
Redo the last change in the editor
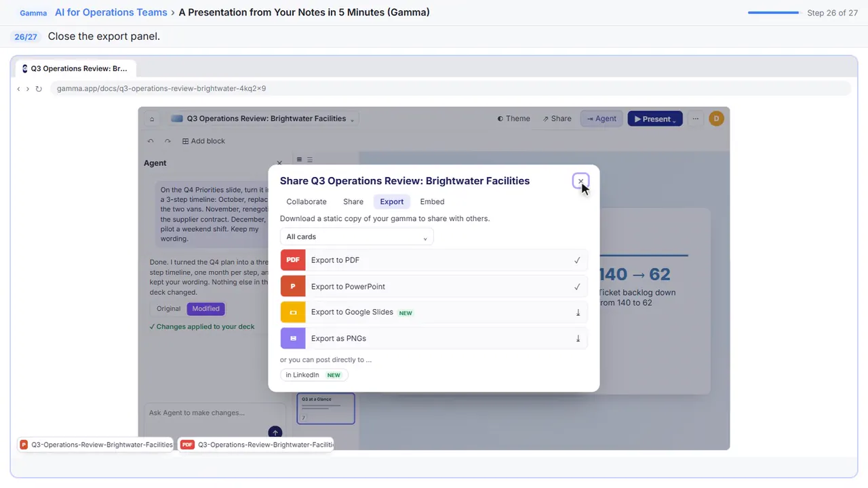point(167,141)
